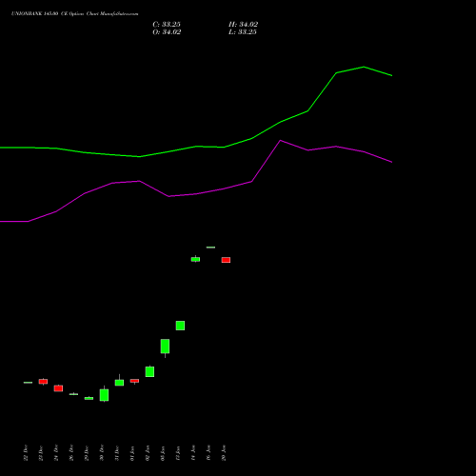Select the low value L: 33.25
Viewport: 476px width, 476px height.
point(243,32)
